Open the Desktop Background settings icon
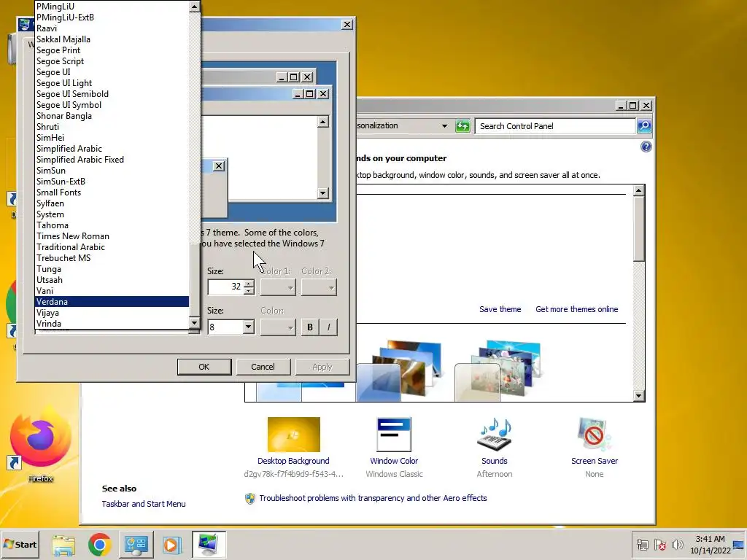747x560 pixels. click(x=293, y=435)
